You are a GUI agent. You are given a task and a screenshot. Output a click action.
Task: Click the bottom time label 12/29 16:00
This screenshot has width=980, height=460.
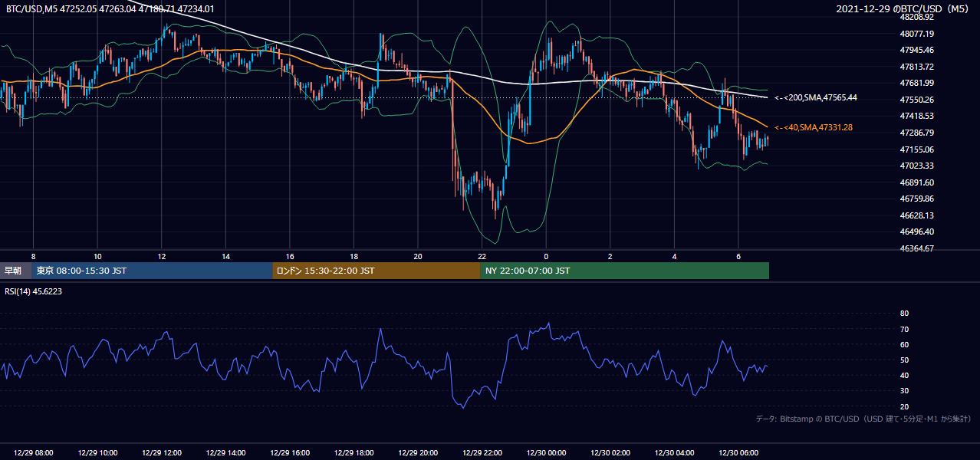pos(290,453)
